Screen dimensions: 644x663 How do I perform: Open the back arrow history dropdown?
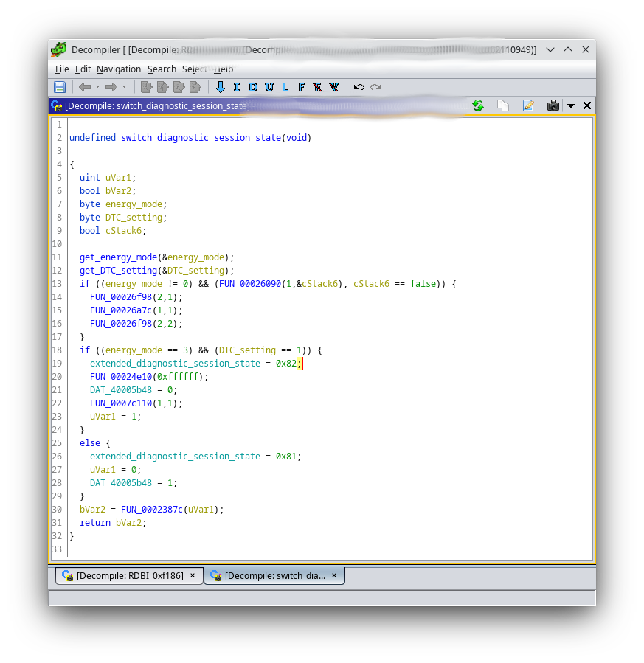97,87
